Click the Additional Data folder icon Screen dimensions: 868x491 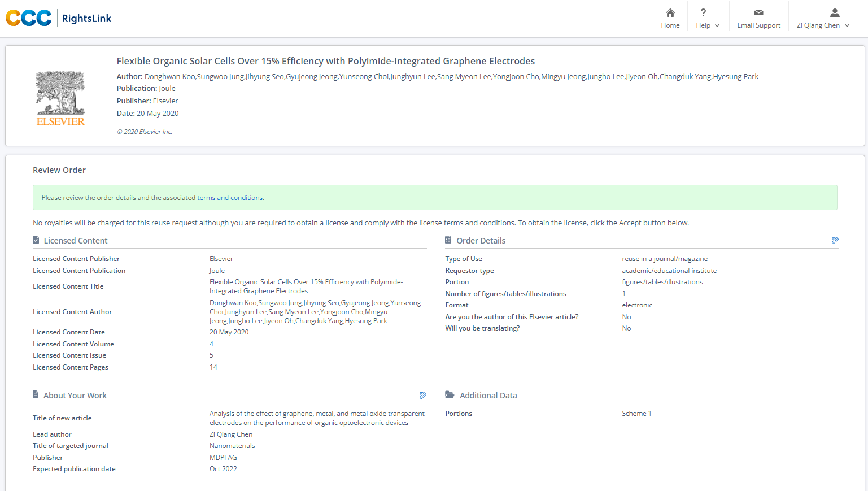(450, 395)
